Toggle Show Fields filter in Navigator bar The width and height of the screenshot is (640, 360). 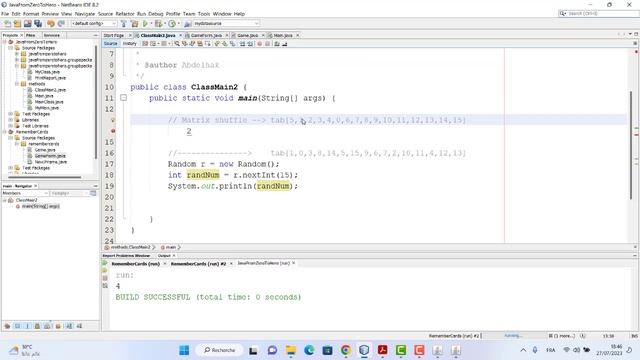[x=17, y=326]
